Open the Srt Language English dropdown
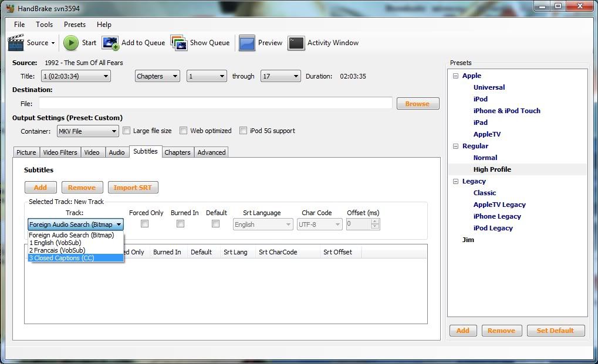598x364 pixels. (x=263, y=224)
